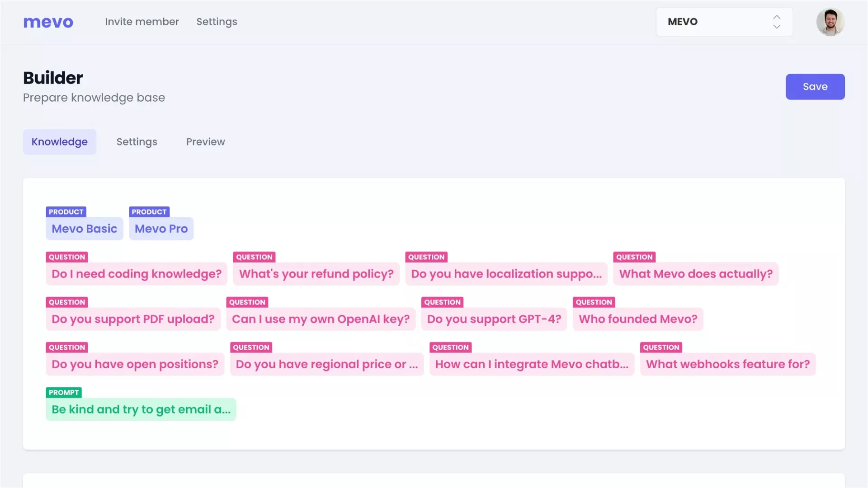The image size is (868, 488).
Task: Open the user avatar profile menu
Action: (x=830, y=22)
